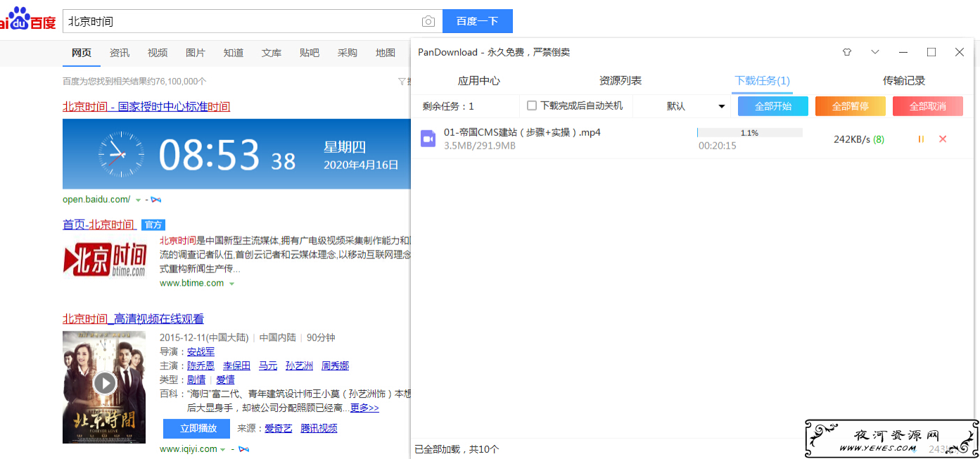Expand arrow next to open.baidu.com
This screenshot has width=980, height=459.
tap(138, 200)
